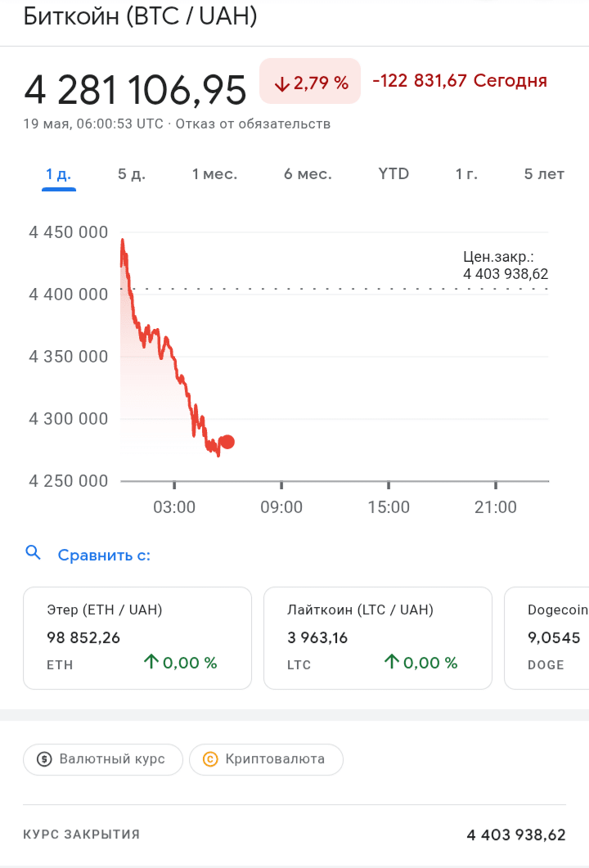Open the Лайткоин (LTC / UAH) card

(377, 638)
